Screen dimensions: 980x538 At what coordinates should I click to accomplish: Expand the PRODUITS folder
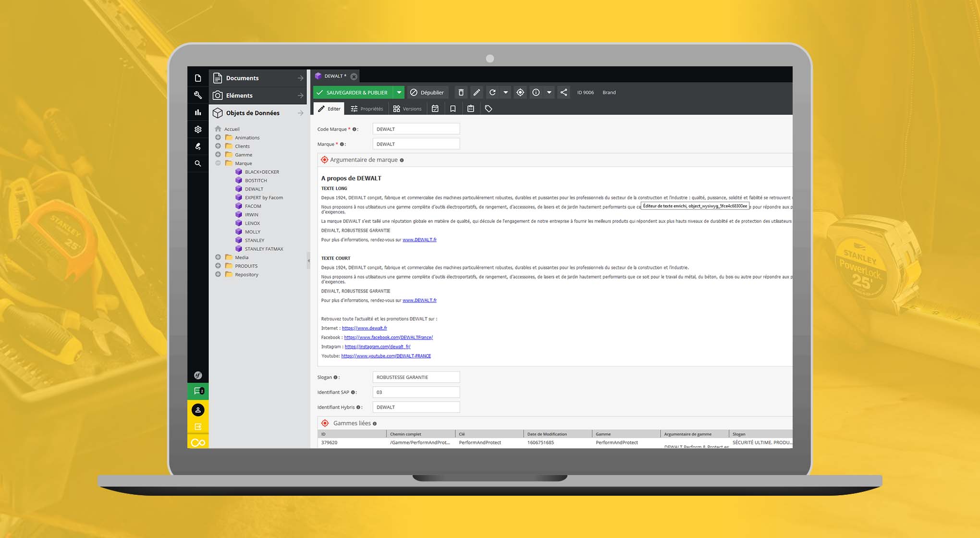218,266
